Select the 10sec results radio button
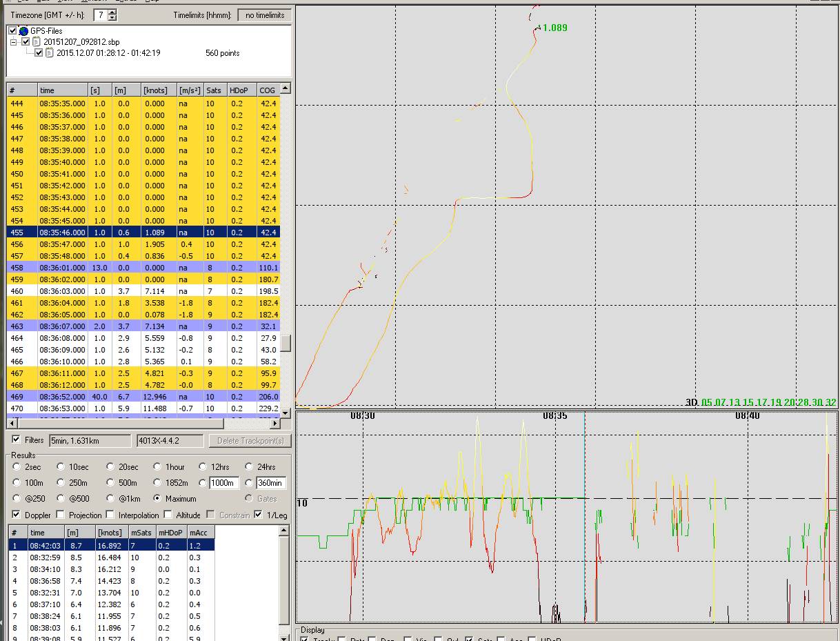Screen dimensions: 840x641 click(61, 467)
